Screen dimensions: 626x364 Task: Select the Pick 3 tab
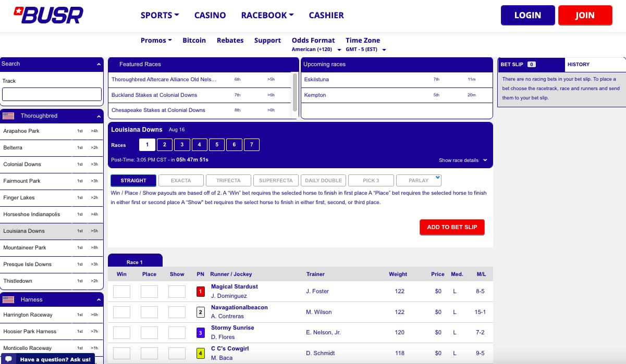371,180
